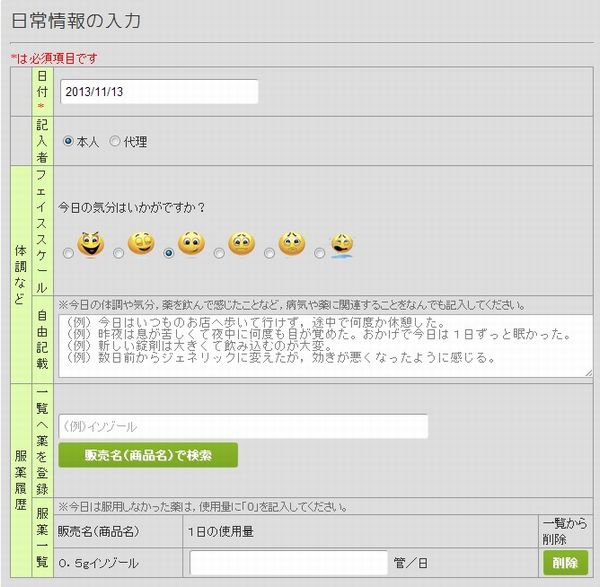Select 本人 as the person entering
The width and height of the screenshot is (600, 587).
pos(68,142)
